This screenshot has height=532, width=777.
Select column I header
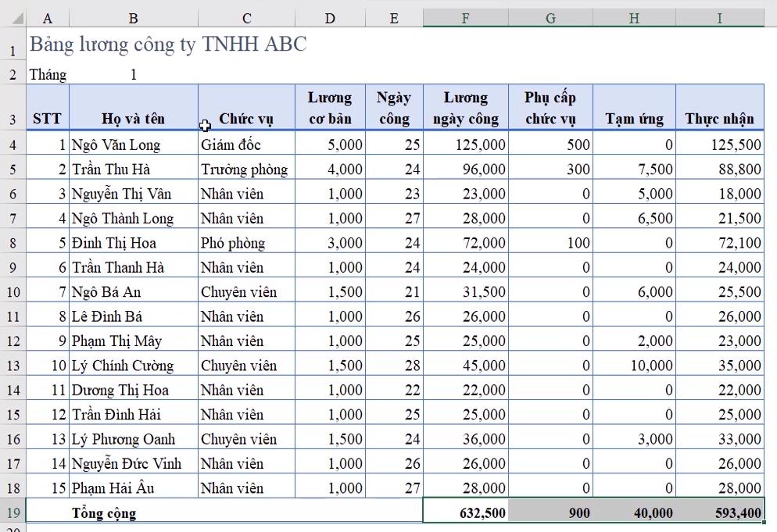tap(720, 19)
